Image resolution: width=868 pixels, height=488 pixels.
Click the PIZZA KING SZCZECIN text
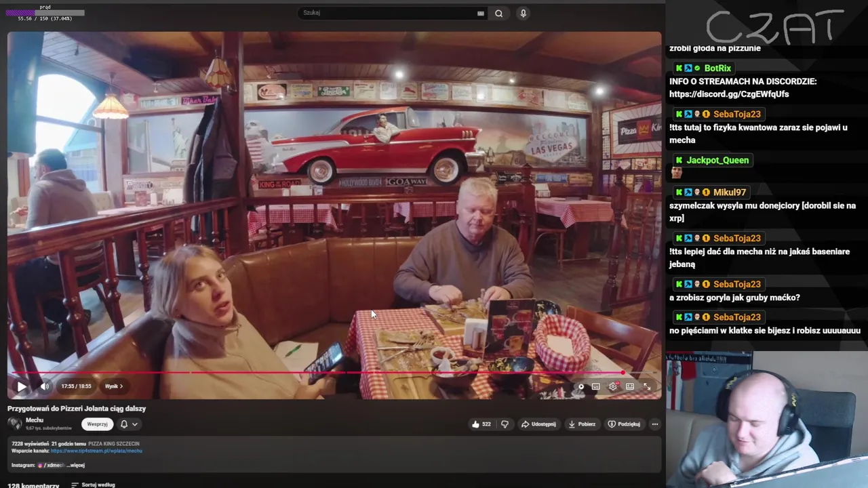tap(114, 443)
